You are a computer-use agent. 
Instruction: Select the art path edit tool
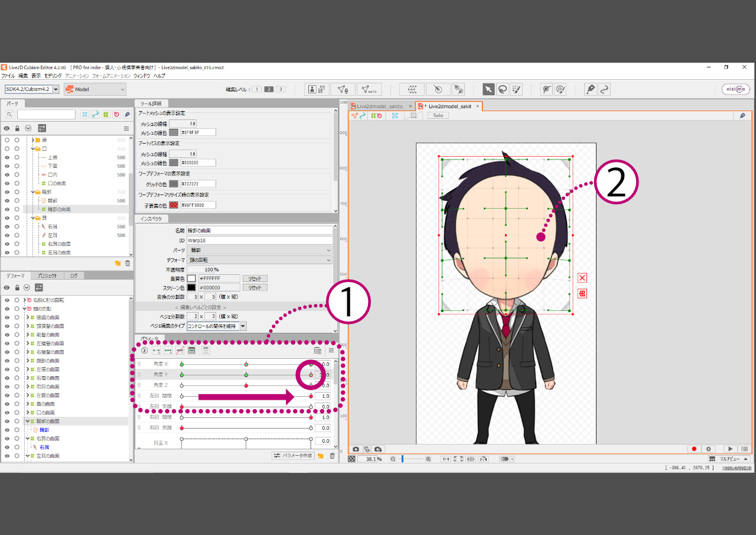tap(604, 89)
